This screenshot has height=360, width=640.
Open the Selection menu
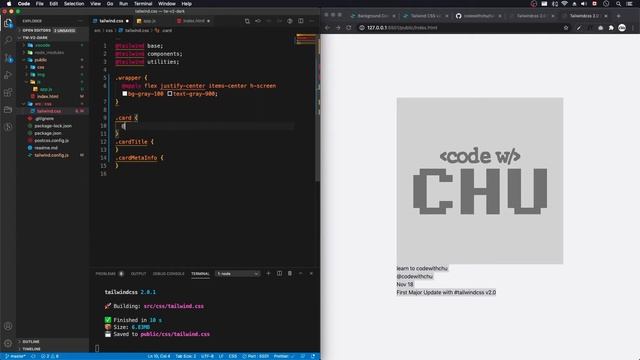click(x=74, y=4)
